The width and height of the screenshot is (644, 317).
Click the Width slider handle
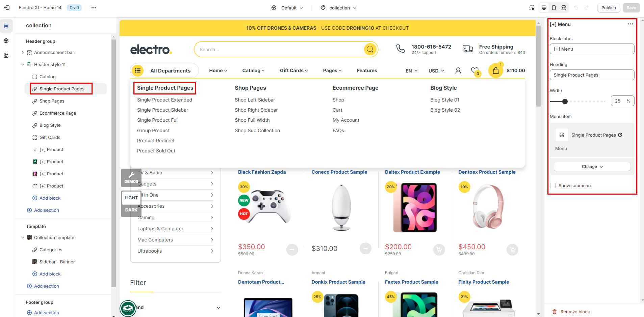565,101
